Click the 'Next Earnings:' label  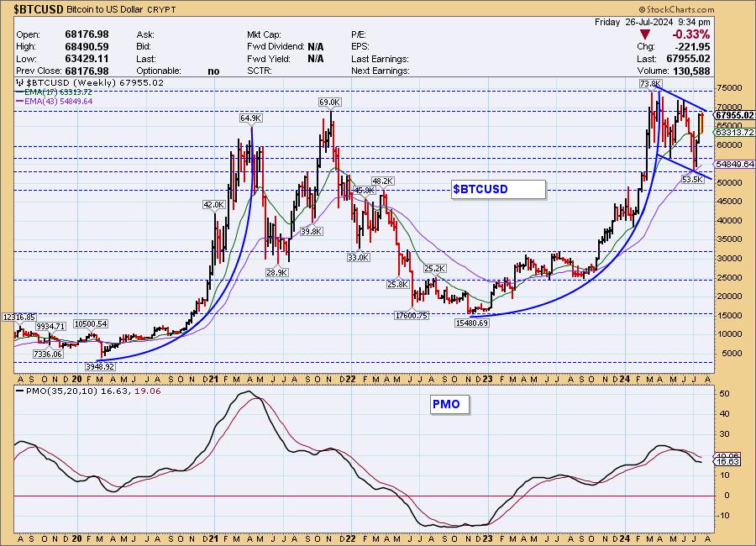(381, 71)
